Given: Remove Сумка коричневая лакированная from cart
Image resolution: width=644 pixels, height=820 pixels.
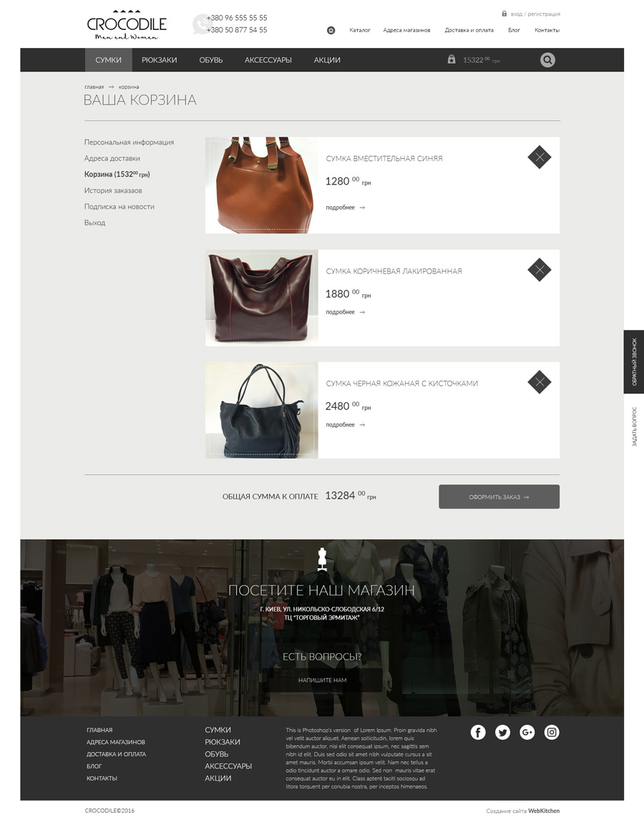Looking at the screenshot, I should [540, 270].
